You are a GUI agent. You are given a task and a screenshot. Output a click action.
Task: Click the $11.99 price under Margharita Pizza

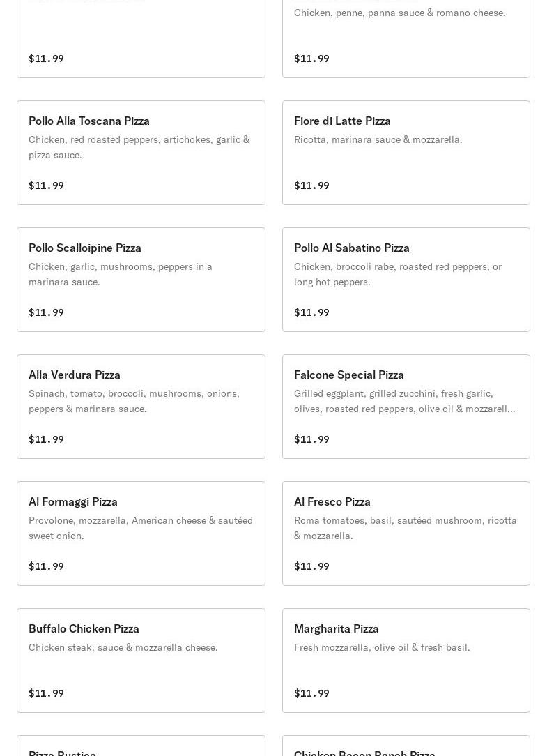(x=311, y=693)
